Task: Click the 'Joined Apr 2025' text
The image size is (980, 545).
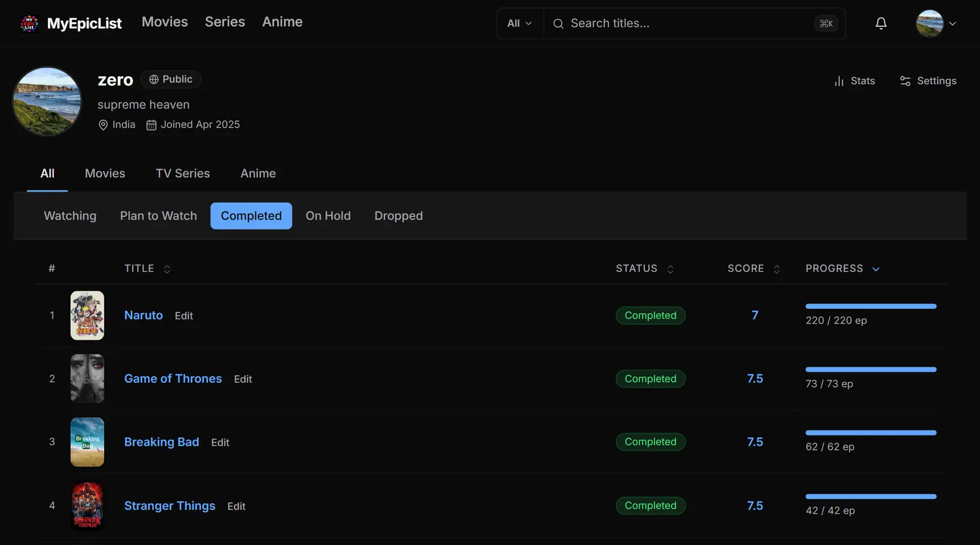Action: tap(200, 125)
